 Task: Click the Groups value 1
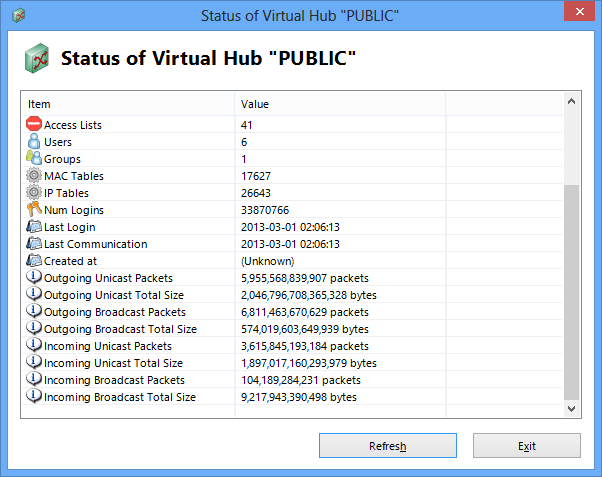tap(244, 159)
